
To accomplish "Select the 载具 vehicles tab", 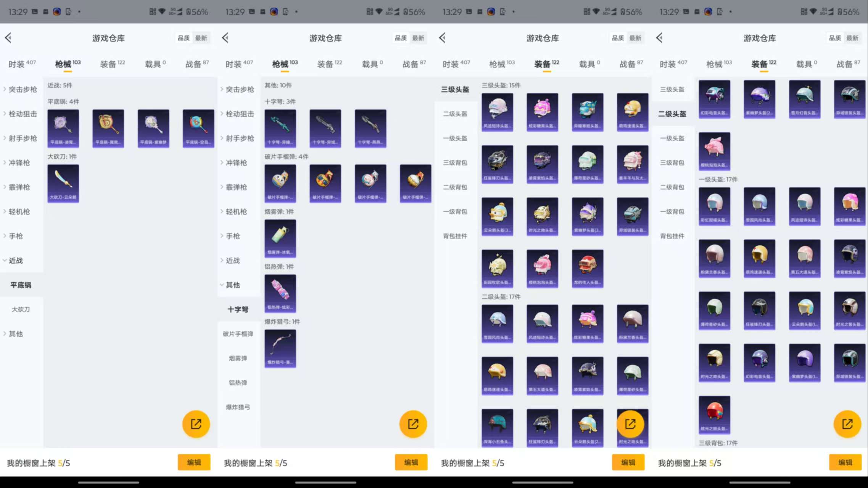I will tap(153, 64).
